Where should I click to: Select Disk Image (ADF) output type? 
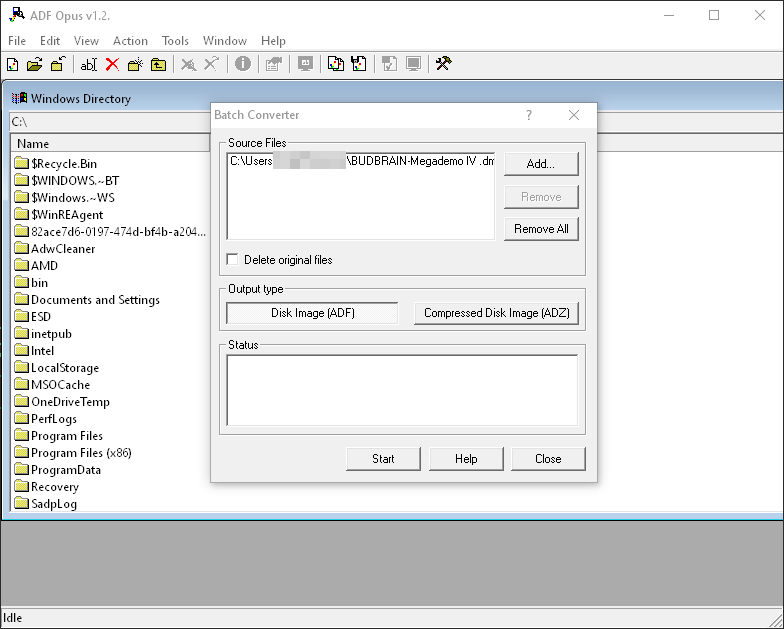click(312, 313)
